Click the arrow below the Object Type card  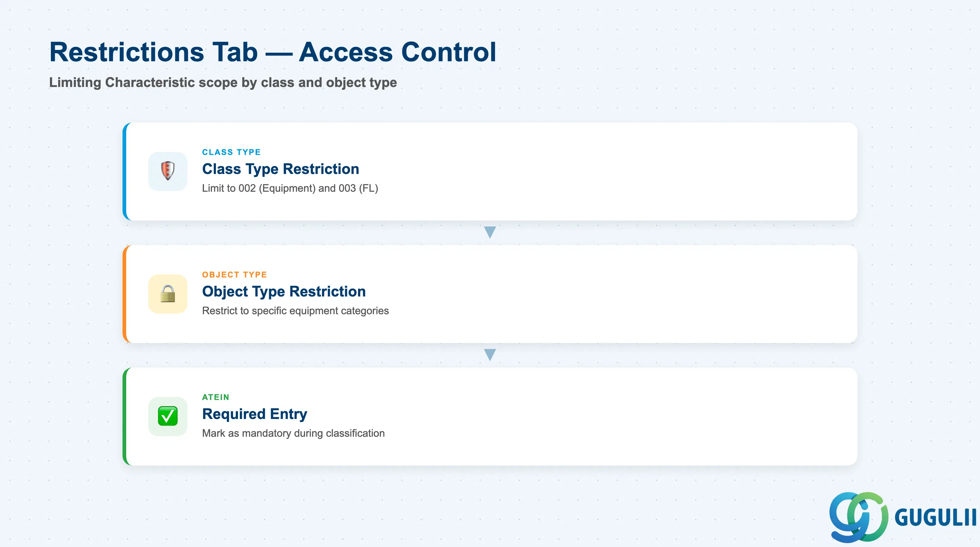[490, 355]
